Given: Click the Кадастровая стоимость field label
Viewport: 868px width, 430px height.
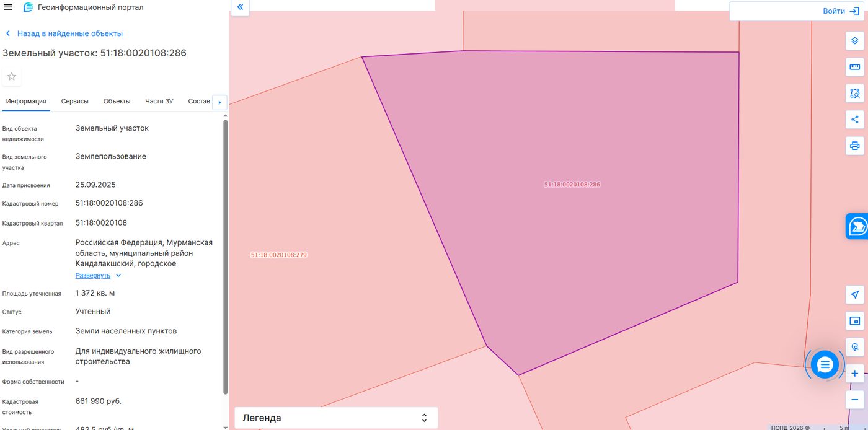Looking at the screenshot, I should coord(20,407).
